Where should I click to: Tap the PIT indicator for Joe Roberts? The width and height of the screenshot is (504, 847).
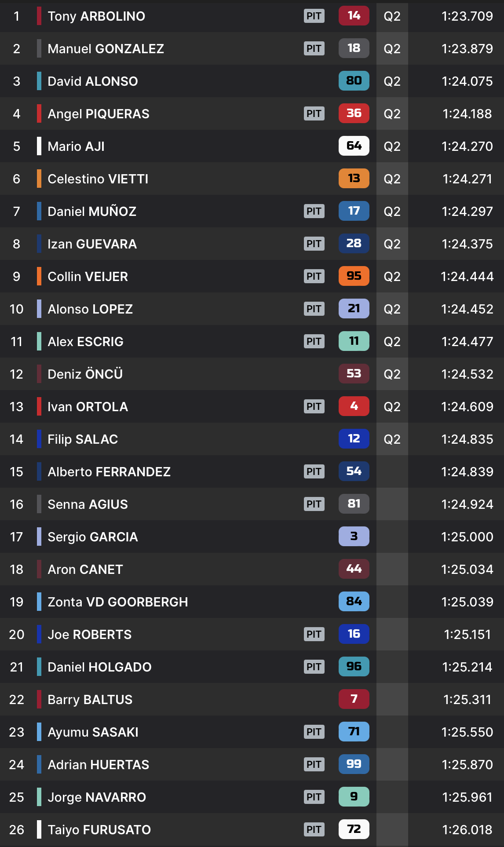(314, 634)
